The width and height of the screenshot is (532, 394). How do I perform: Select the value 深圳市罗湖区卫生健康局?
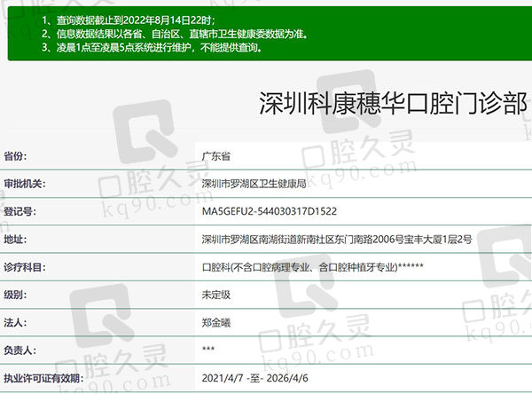click(x=254, y=184)
